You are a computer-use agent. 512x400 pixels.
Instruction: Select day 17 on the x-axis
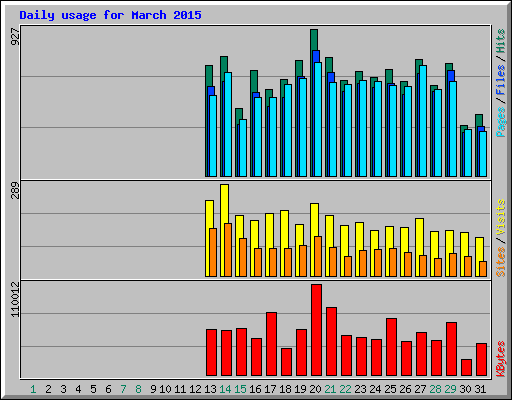point(270,389)
